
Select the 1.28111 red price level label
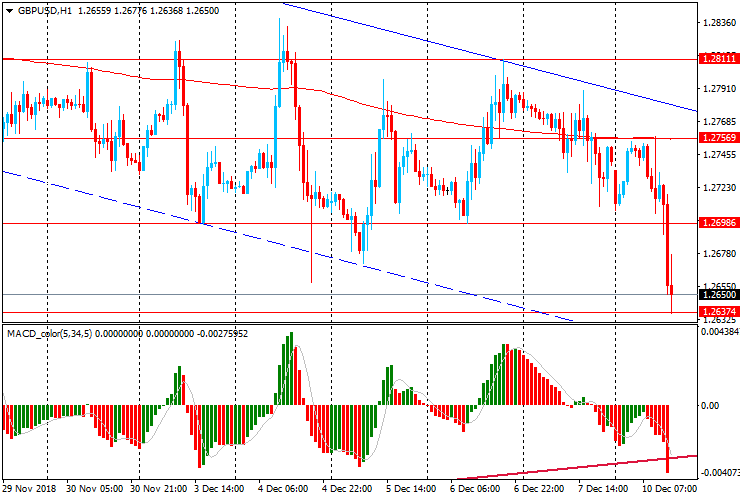[x=719, y=59]
